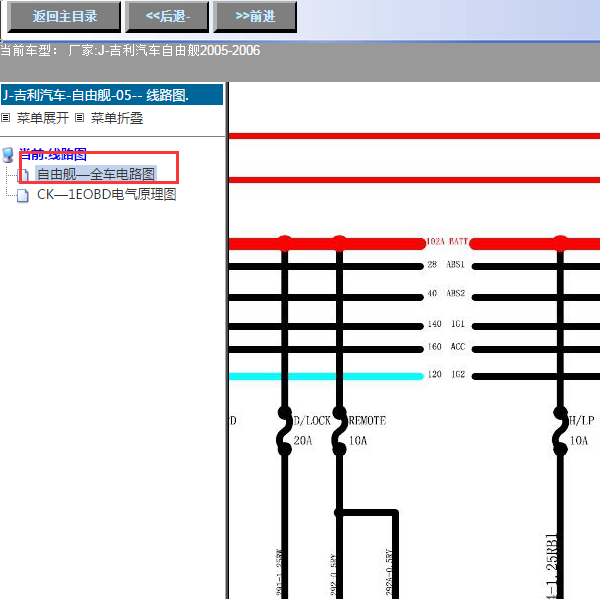Click the REMOTE 10A fuse symbol

(x=339, y=431)
